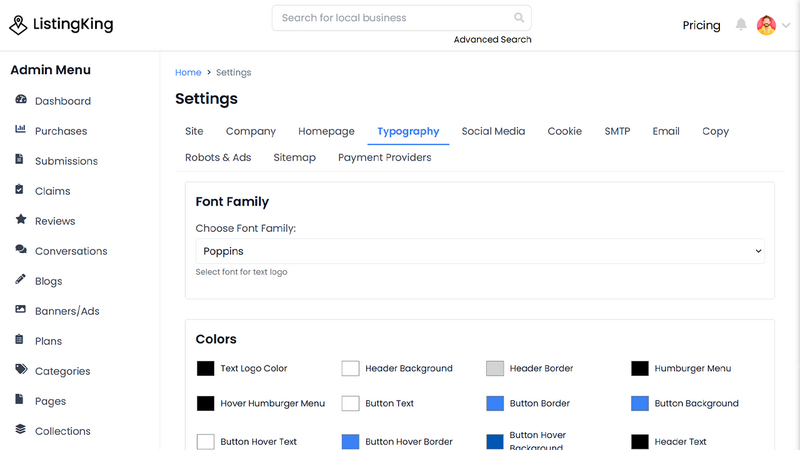Expand the user account dropdown chevron
Screen dimensions: 800x450
[x=786, y=25]
